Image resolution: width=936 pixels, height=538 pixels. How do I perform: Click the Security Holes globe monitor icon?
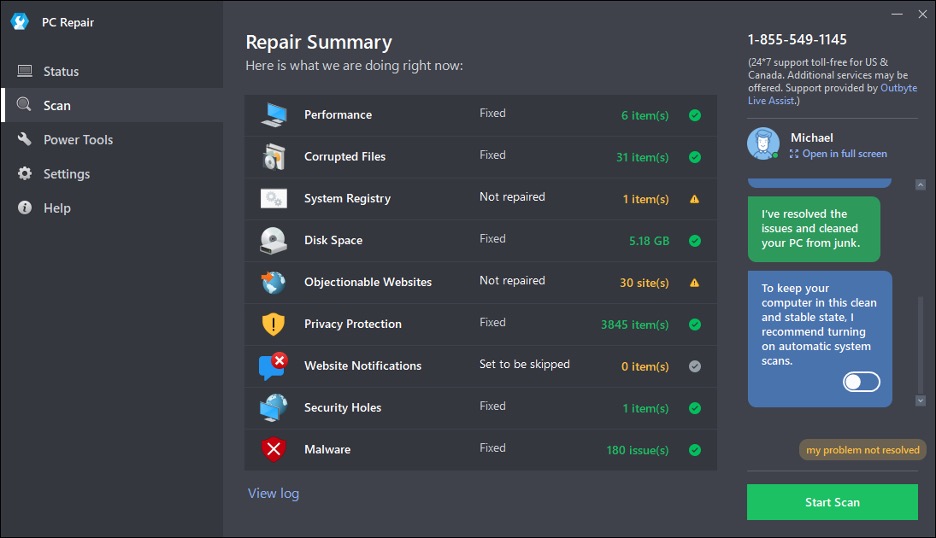click(x=274, y=408)
